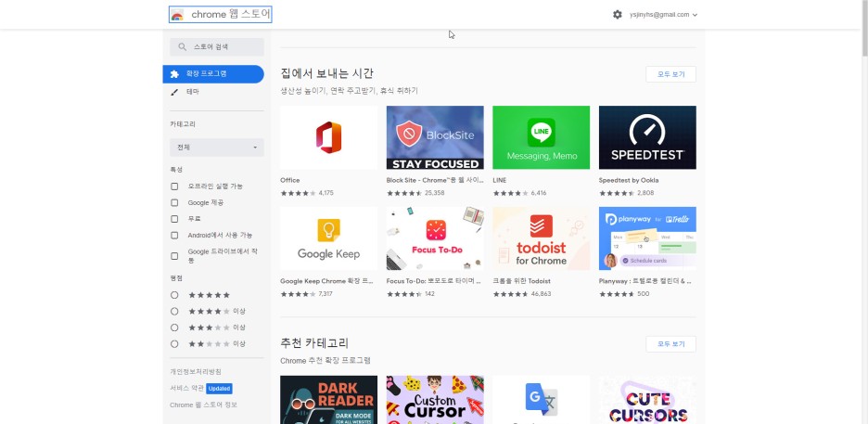This screenshot has width=868, height=424.
Task: Select the 테마 sidebar item
Action: pos(193,92)
